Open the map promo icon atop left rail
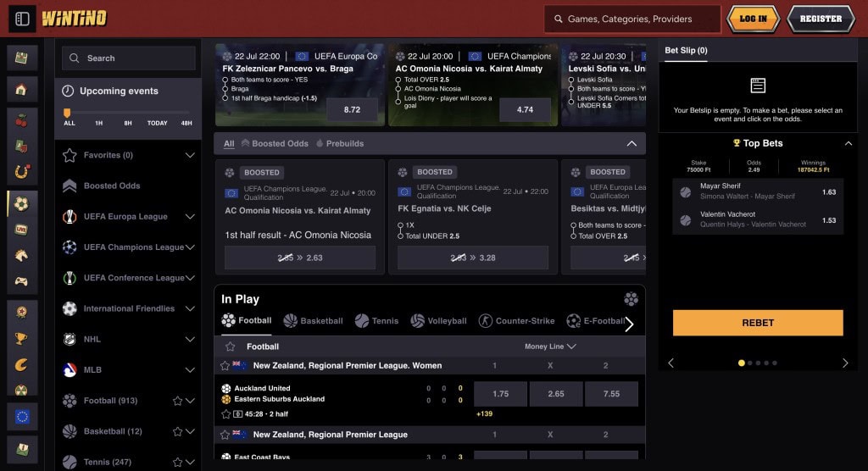Screen dimensions: 868x471 click(21, 58)
